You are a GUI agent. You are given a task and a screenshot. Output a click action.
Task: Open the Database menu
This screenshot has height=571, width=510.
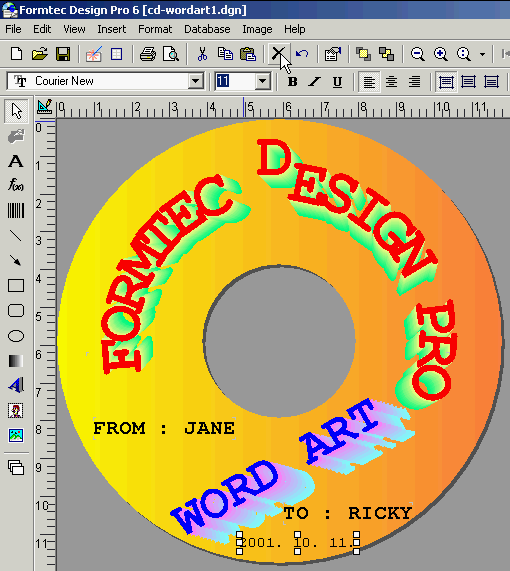click(207, 29)
